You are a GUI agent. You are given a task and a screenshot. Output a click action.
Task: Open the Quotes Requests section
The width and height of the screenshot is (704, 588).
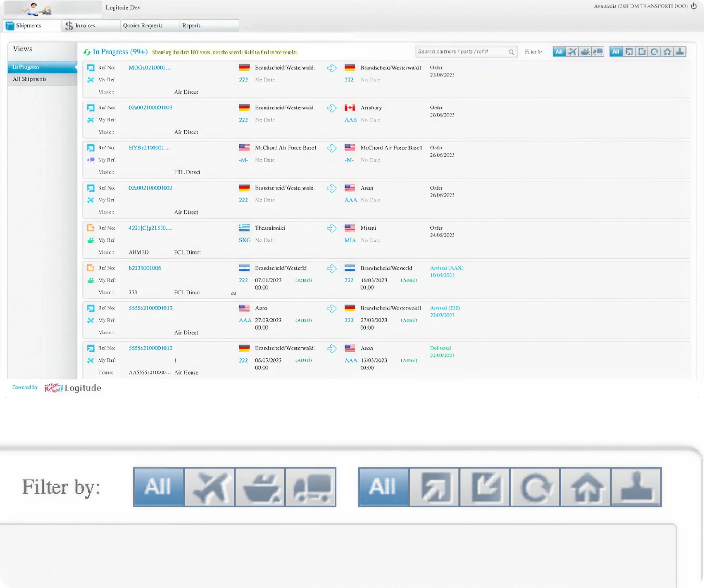pyautogui.click(x=143, y=26)
